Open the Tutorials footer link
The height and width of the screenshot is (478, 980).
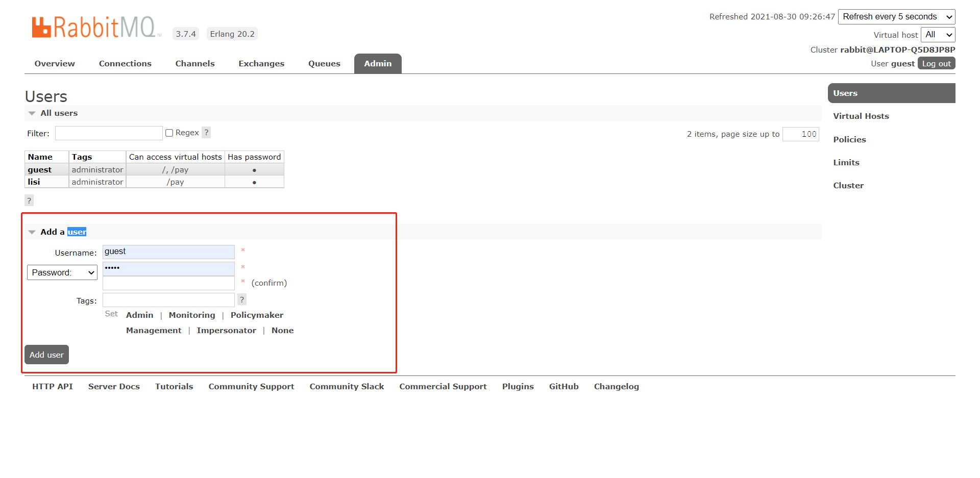click(174, 387)
